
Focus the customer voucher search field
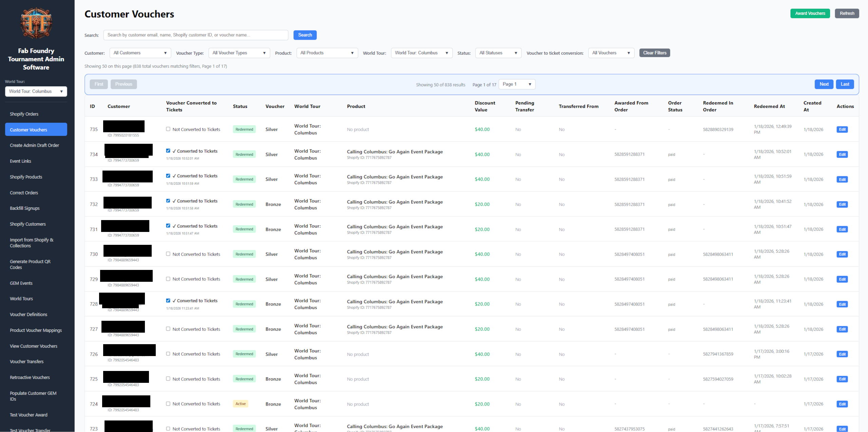195,35
